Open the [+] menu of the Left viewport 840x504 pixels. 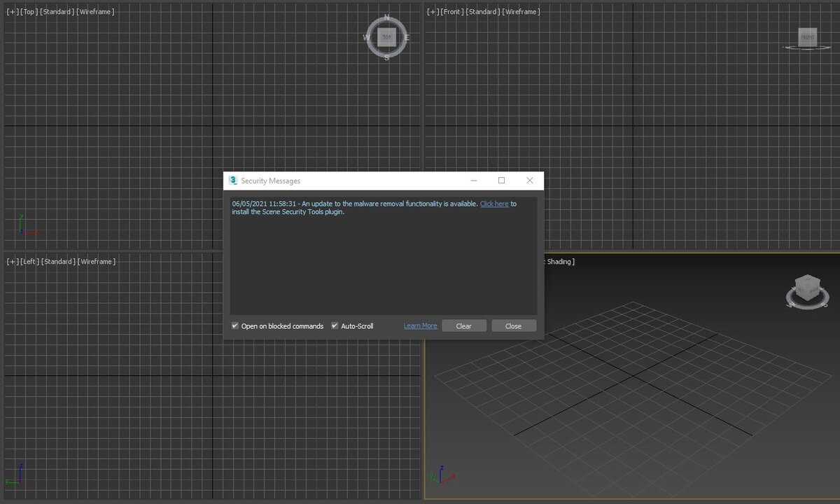click(x=12, y=261)
